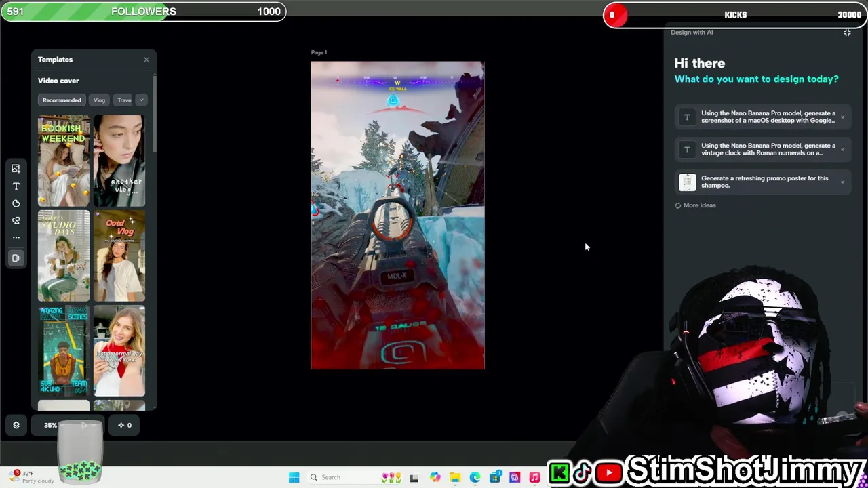The image size is (868, 488).
Task: Open Task View on the taskbar
Action: point(414,477)
